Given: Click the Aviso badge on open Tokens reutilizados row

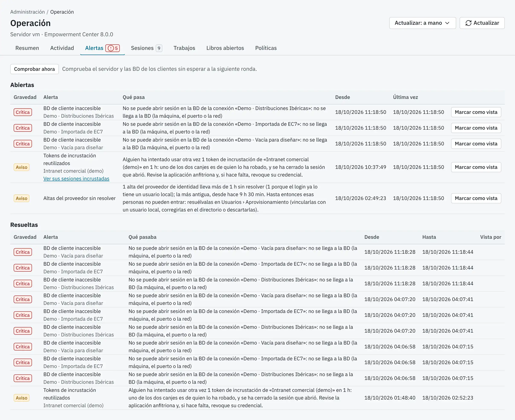Looking at the screenshot, I should (22, 167).
